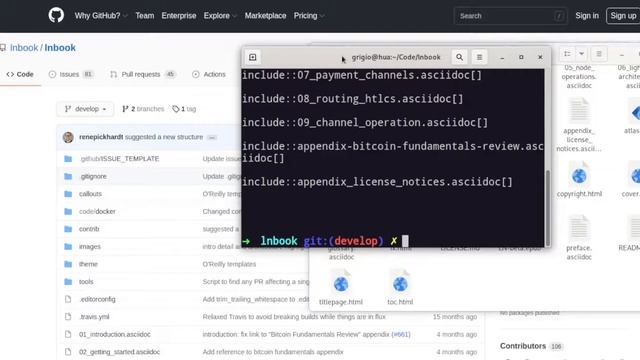
Task: Open preface.asciidoc in file manager
Action: [579, 238]
